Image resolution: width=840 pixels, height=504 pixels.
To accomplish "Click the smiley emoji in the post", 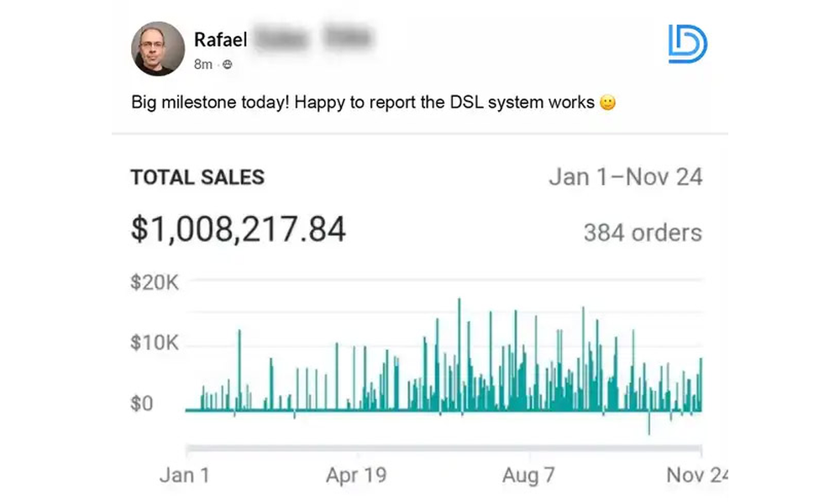I will [608, 102].
